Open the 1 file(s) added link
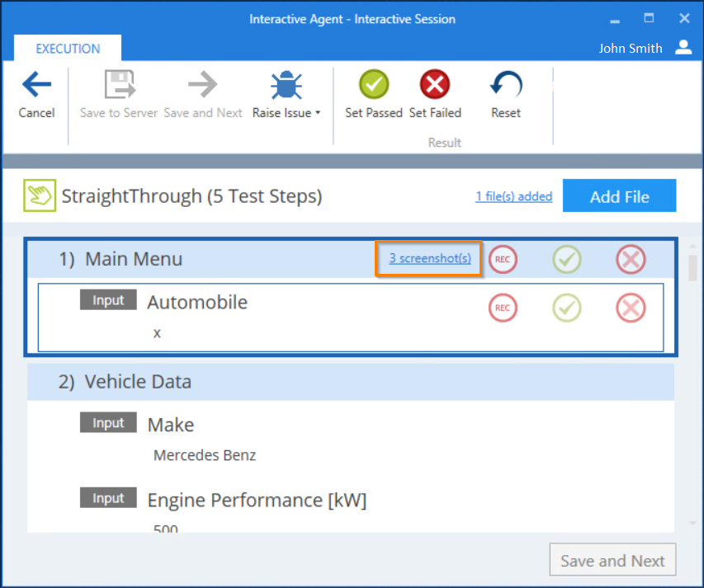This screenshot has width=704, height=588. click(x=513, y=196)
